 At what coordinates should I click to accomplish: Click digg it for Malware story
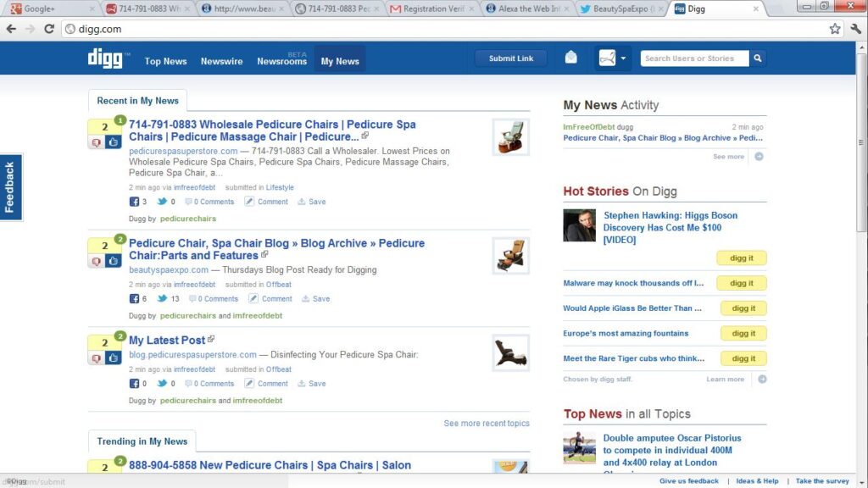741,283
